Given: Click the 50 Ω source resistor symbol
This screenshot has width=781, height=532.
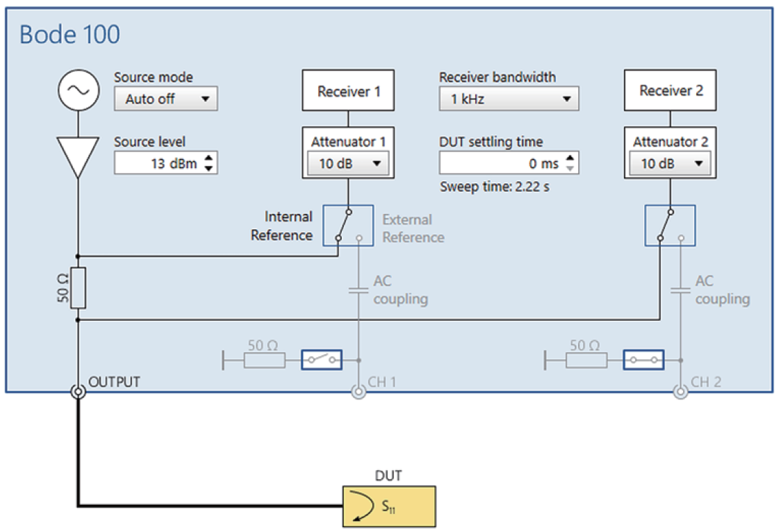Looking at the screenshot, I should click(x=79, y=288).
